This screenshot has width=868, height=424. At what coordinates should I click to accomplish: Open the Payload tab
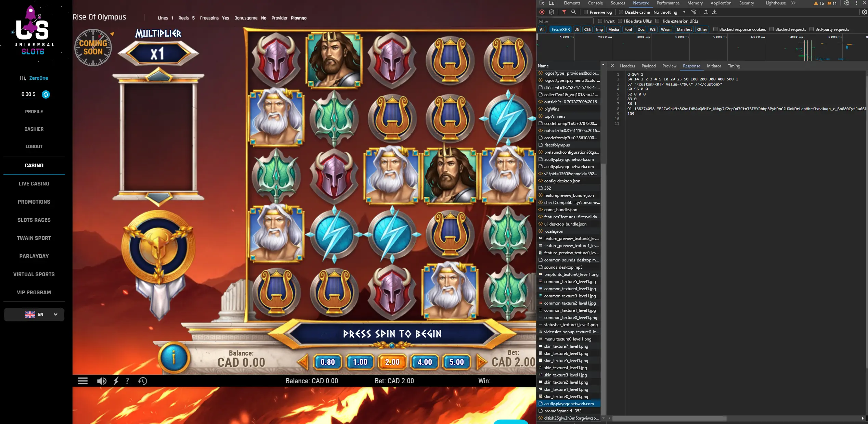point(649,66)
